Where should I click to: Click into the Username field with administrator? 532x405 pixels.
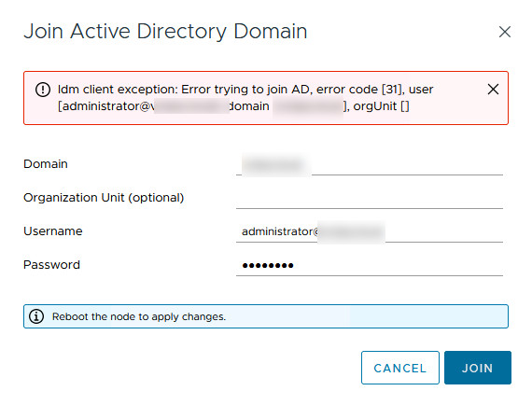370,231
